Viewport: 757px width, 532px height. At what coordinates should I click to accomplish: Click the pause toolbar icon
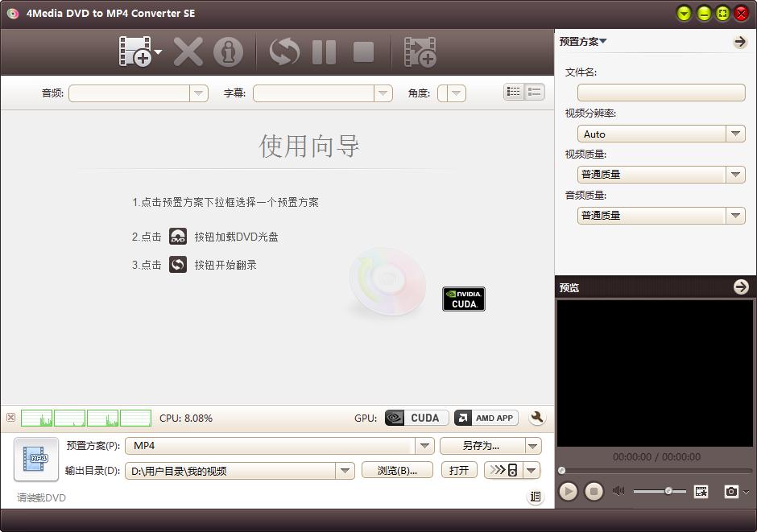pos(324,52)
